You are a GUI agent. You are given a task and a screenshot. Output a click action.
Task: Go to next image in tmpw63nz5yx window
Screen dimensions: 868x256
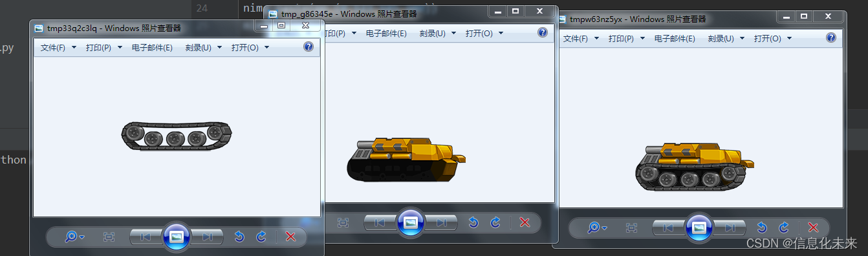(730, 228)
